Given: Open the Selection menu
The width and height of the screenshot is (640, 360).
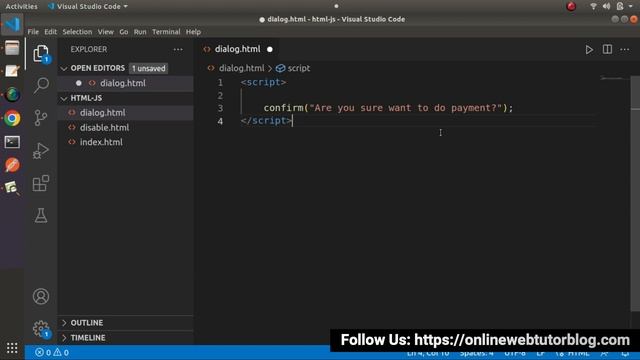Looking at the screenshot, I should 77,32.
